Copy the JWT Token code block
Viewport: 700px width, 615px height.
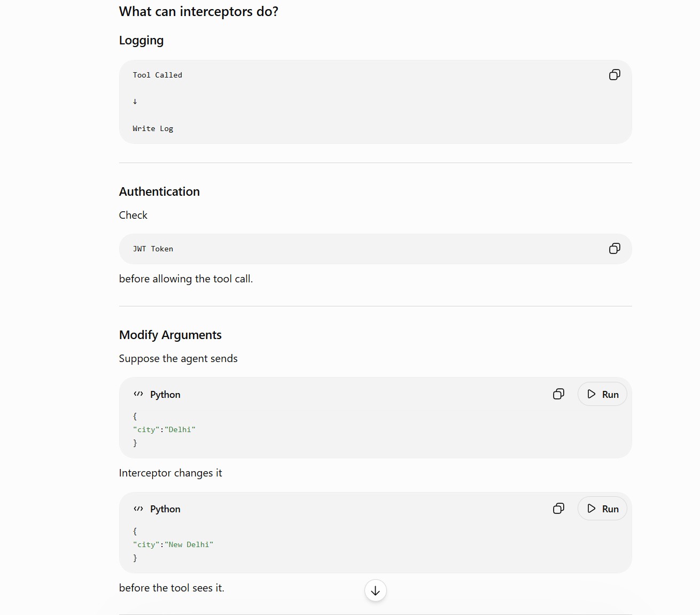coord(615,249)
